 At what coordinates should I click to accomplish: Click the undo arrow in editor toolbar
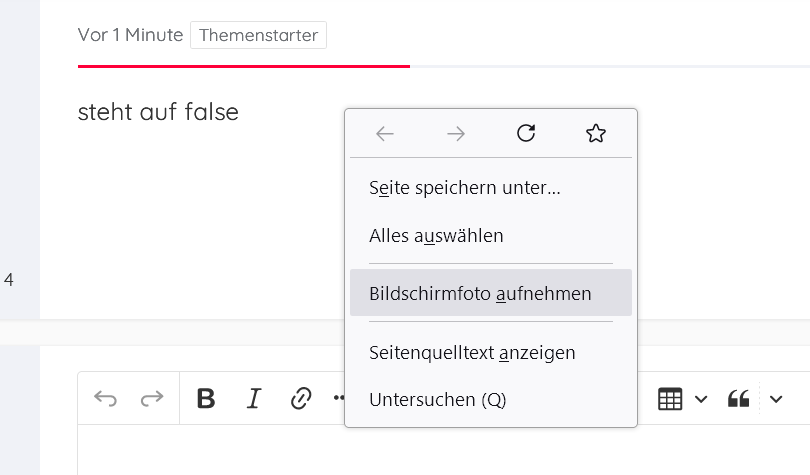click(105, 399)
